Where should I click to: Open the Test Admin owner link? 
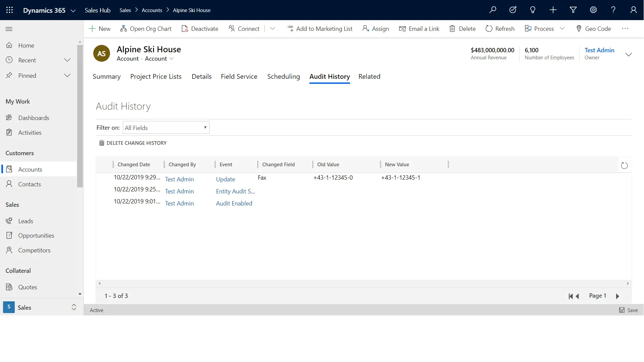(599, 50)
